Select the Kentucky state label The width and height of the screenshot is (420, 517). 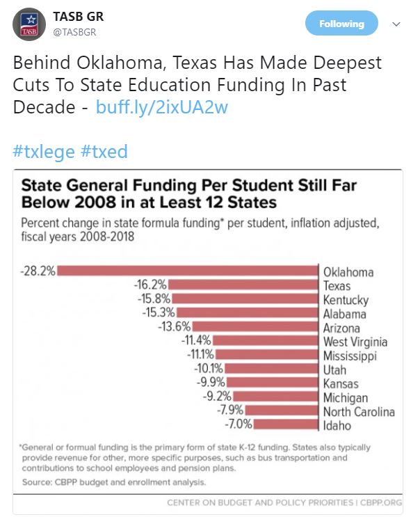click(346, 300)
